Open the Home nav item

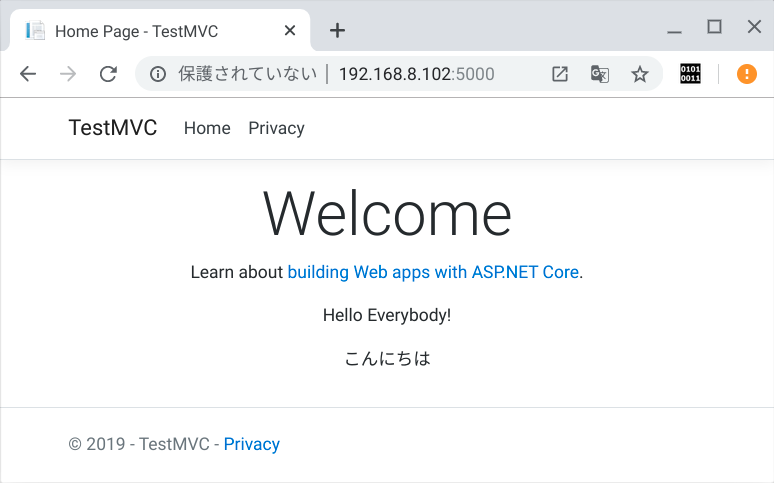pos(207,128)
